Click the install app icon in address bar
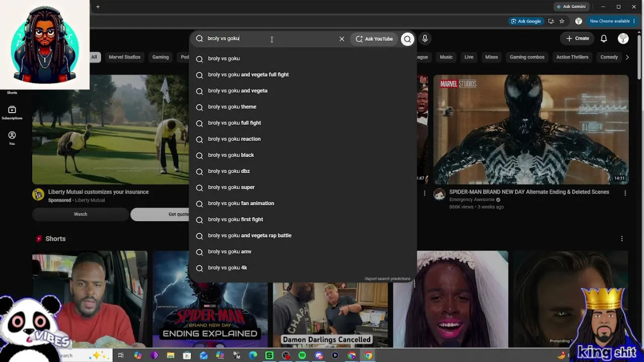Viewport: 644px width, 362px height. tap(551, 21)
